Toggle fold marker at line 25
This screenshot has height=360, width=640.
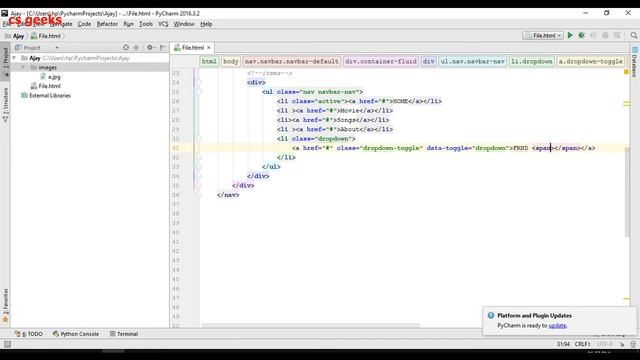(x=199, y=92)
